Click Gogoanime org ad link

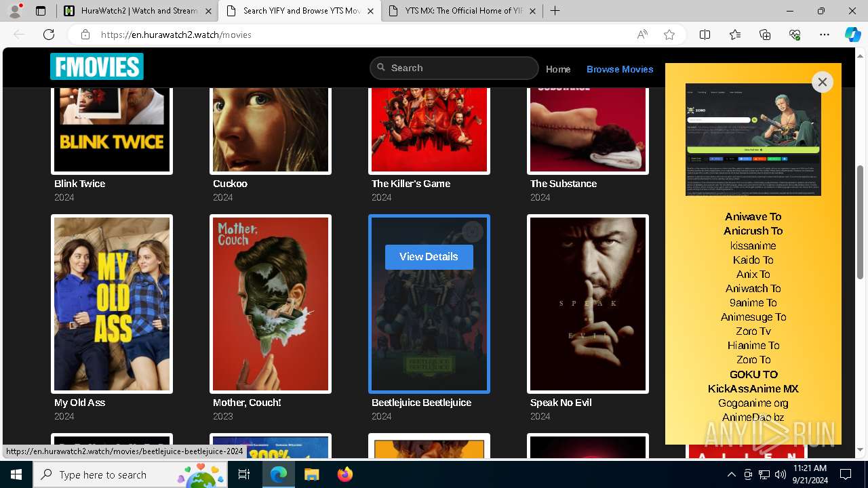(753, 403)
